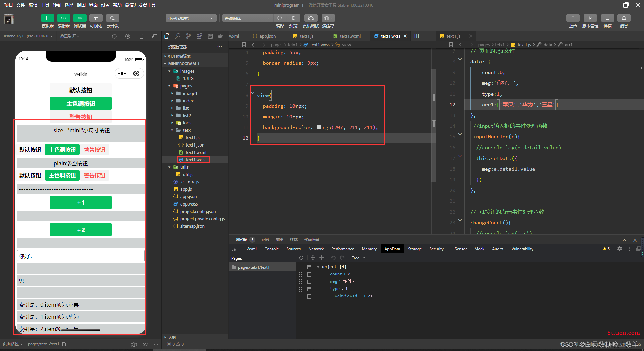Open the normal compile mode dropdown
This screenshot has width=644, height=351.
tap(247, 18)
